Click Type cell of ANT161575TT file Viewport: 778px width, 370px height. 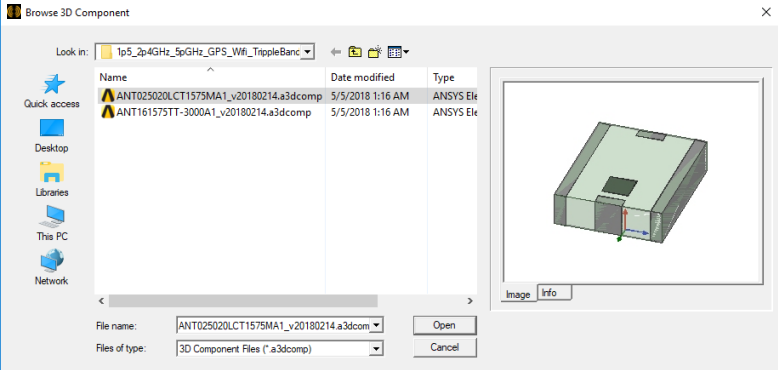click(x=454, y=113)
